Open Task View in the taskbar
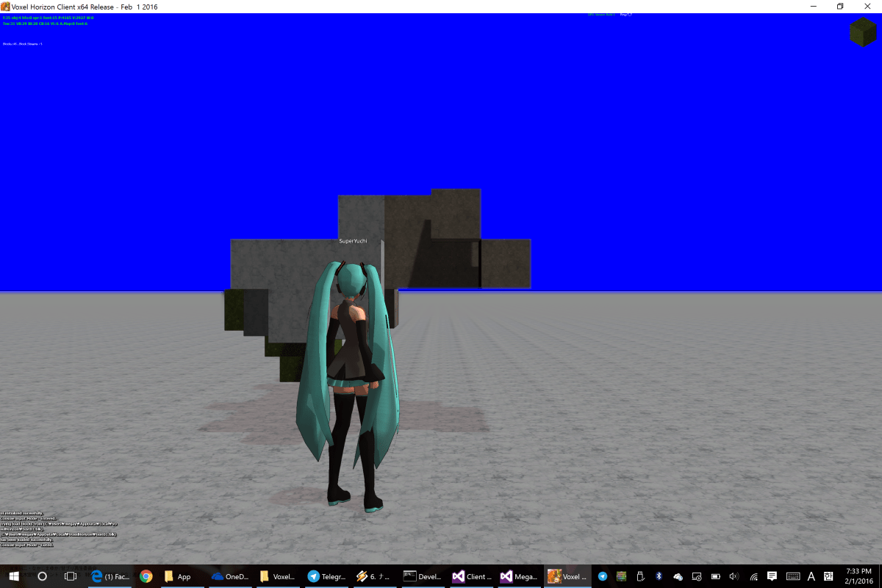The height and width of the screenshot is (588, 882). pos(71,576)
